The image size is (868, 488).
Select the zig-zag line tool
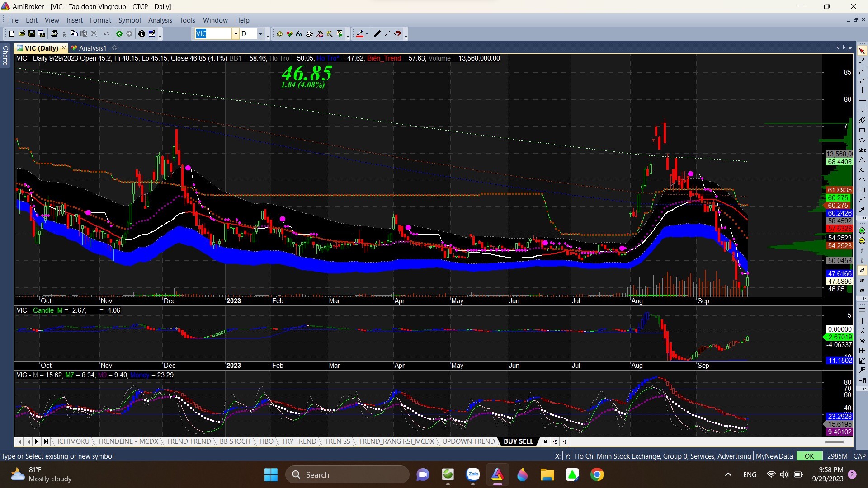click(862, 200)
